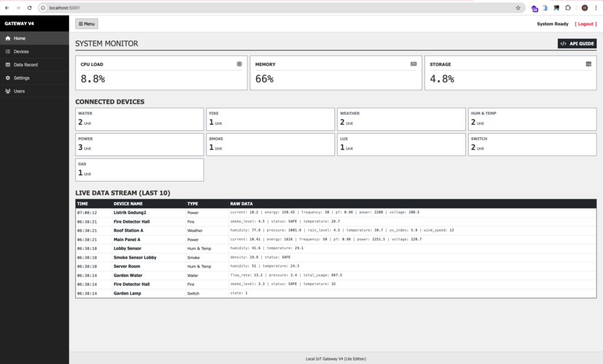The width and height of the screenshot is (603, 364).
Task: Click the Logout link
Action: click(x=585, y=24)
